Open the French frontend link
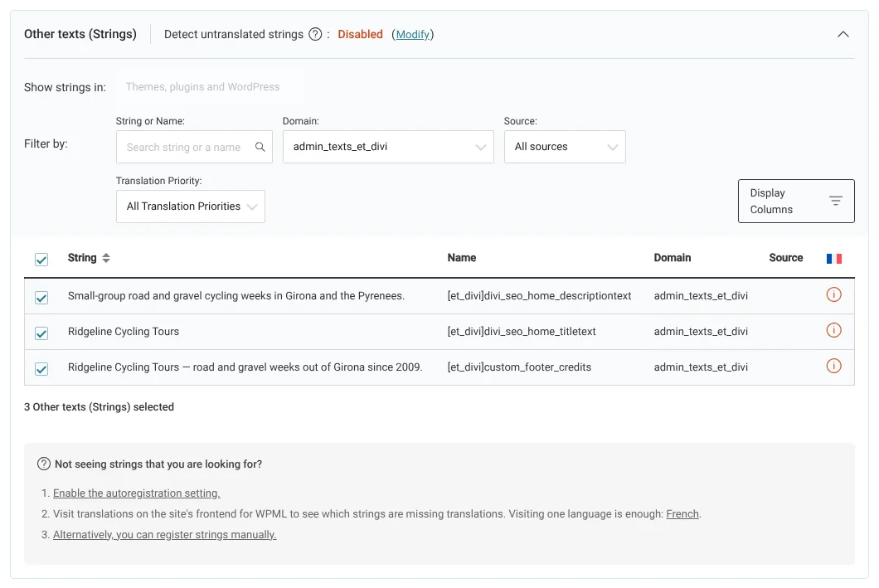Image resolution: width=879 pixels, height=588 pixels. tap(682, 514)
